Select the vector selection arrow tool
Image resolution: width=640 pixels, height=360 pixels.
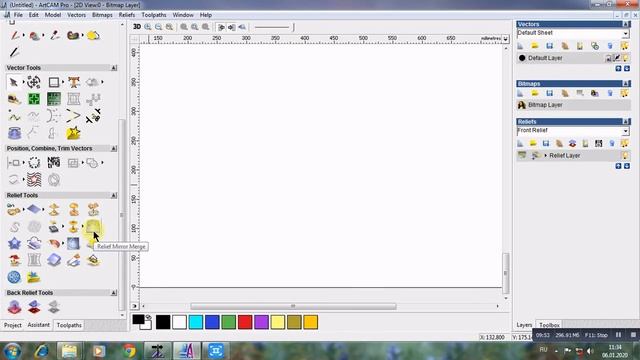13,82
